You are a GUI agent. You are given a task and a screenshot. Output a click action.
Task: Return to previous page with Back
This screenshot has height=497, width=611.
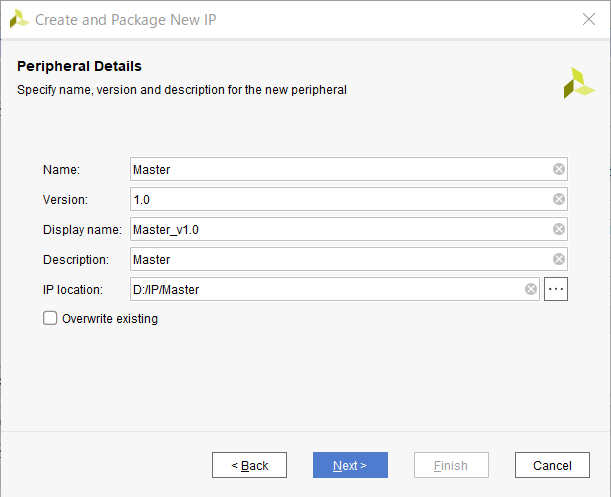tap(249, 465)
